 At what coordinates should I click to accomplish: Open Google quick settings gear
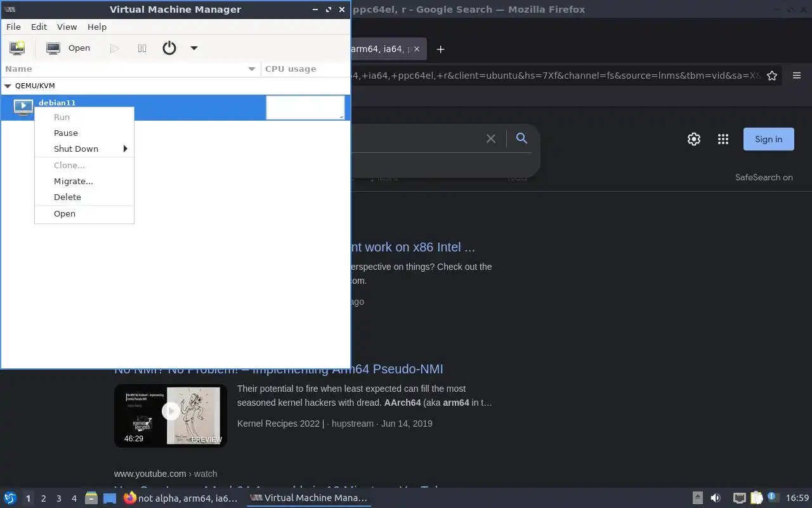[x=694, y=139]
